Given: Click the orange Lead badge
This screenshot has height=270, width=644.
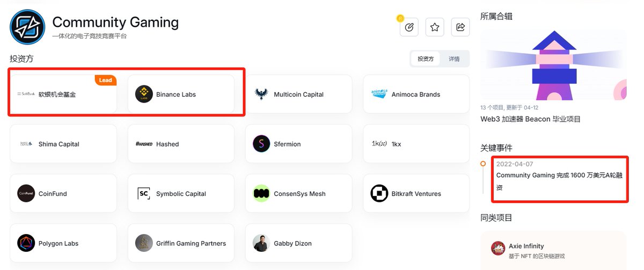Looking at the screenshot, I should (x=106, y=80).
